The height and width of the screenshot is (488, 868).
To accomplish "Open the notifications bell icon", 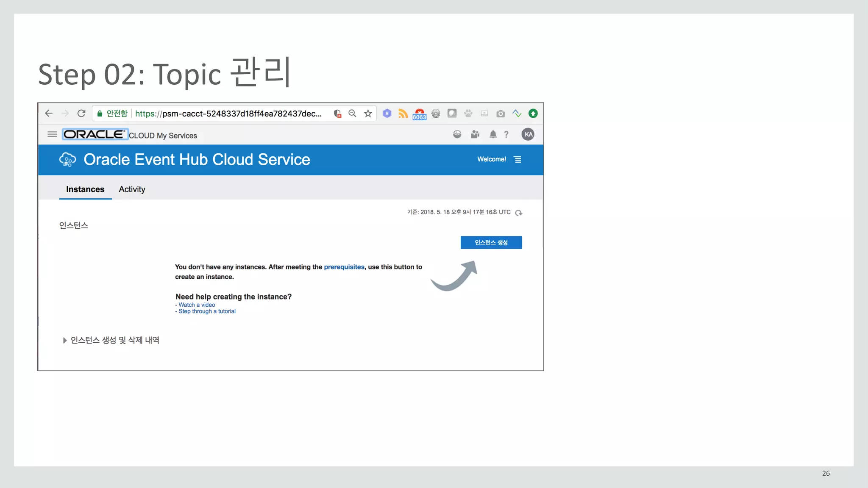I will (493, 135).
